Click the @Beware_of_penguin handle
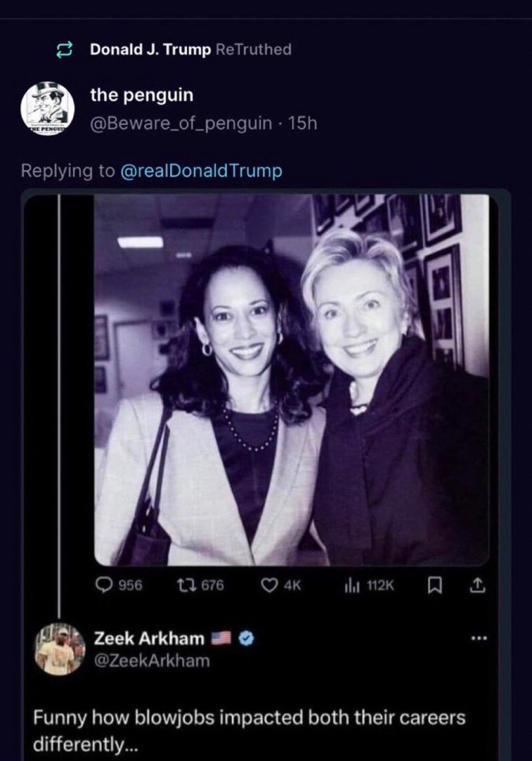This screenshot has width=532, height=761. [181, 123]
